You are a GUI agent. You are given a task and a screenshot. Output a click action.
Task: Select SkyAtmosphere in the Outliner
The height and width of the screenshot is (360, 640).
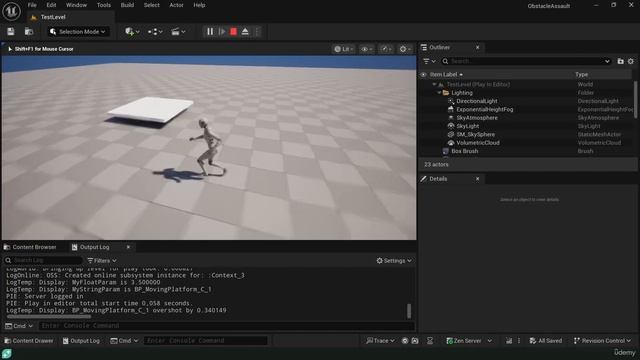477,118
